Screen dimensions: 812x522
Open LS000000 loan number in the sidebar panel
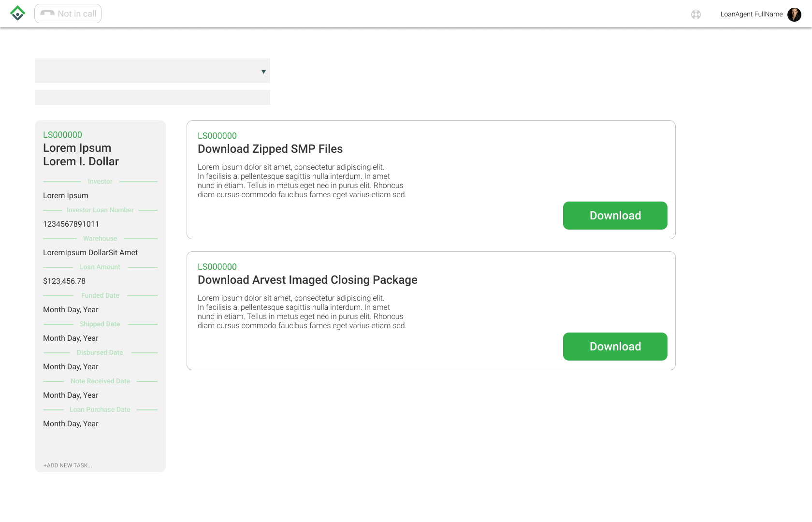62,135
